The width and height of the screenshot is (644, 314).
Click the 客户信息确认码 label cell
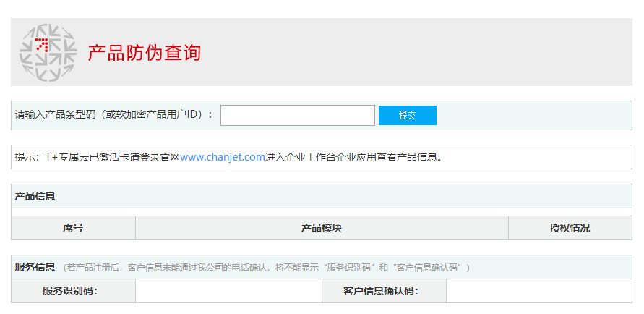[384, 291]
